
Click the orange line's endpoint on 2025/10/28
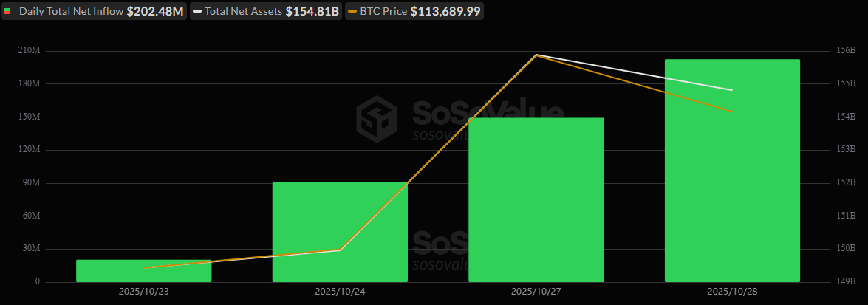coord(732,112)
